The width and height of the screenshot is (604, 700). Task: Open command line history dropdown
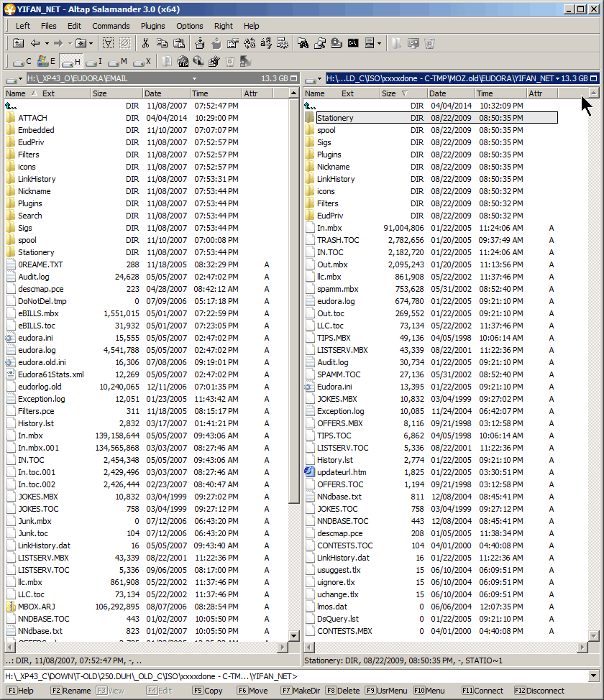(593, 676)
